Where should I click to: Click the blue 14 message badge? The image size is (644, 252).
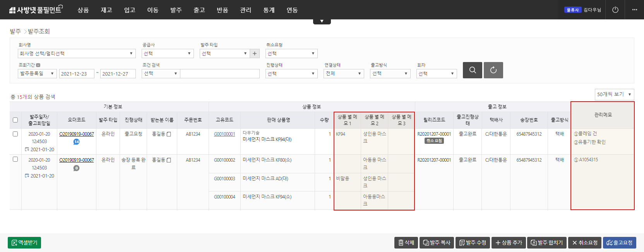[76, 142]
